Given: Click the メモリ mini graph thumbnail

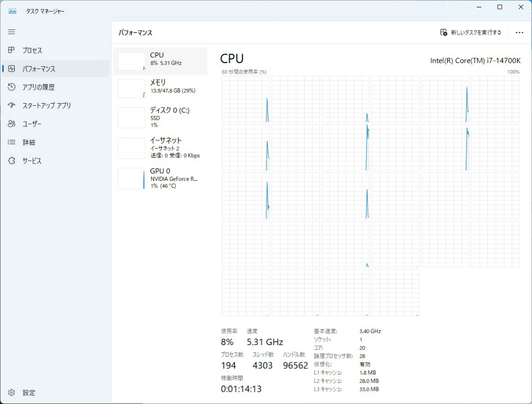Looking at the screenshot, I should [131, 88].
